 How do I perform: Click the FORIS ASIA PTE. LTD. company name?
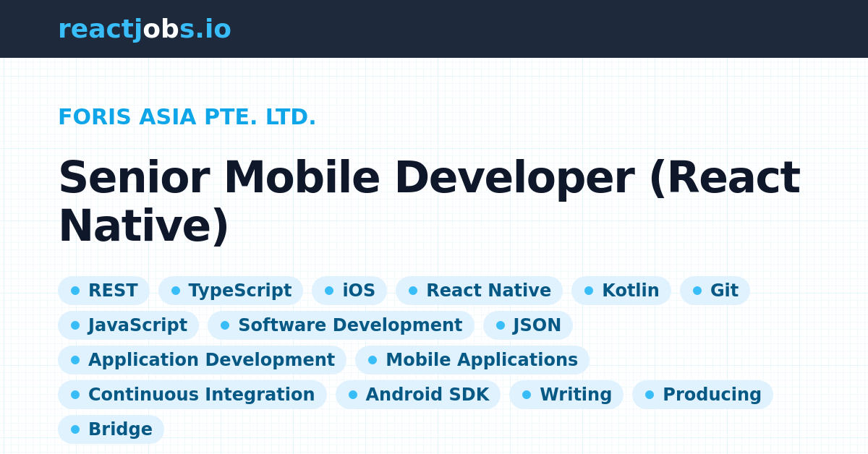click(x=187, y=116)
